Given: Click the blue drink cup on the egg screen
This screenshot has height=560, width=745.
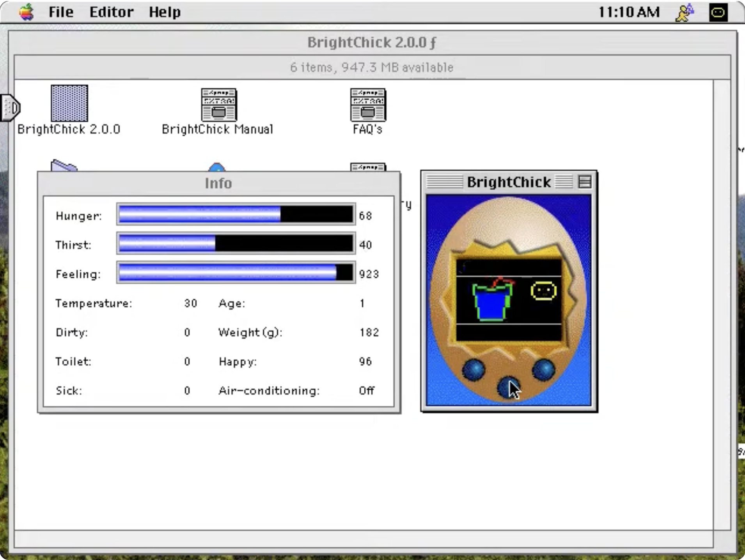Looking at the screenshot, I should [492, 301].
